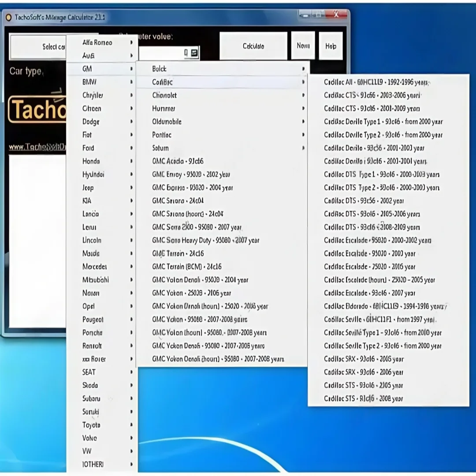The width and height of the screenshot is (476, 476).
Task: Expand the Buick submenu under GM
Action: click(x=222, y=69)
